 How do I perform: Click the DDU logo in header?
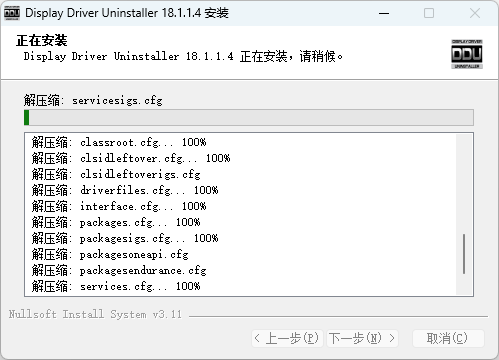(x=467, y=54)
